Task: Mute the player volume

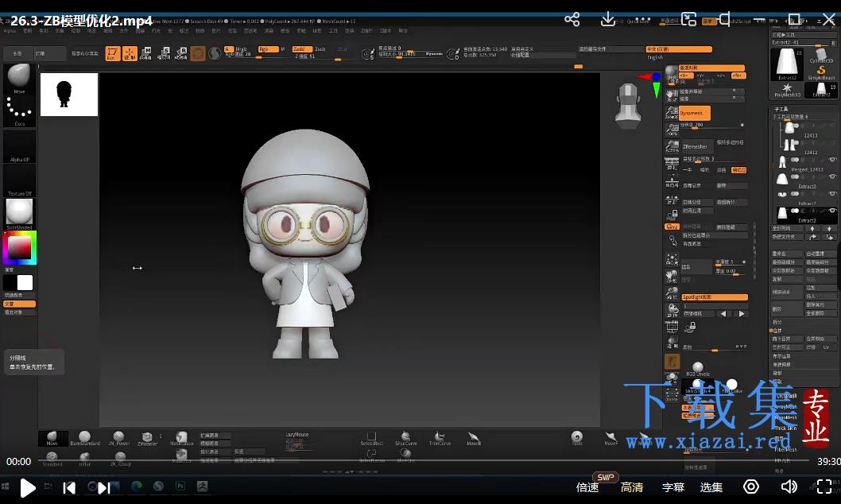Action: coord(789,487)
